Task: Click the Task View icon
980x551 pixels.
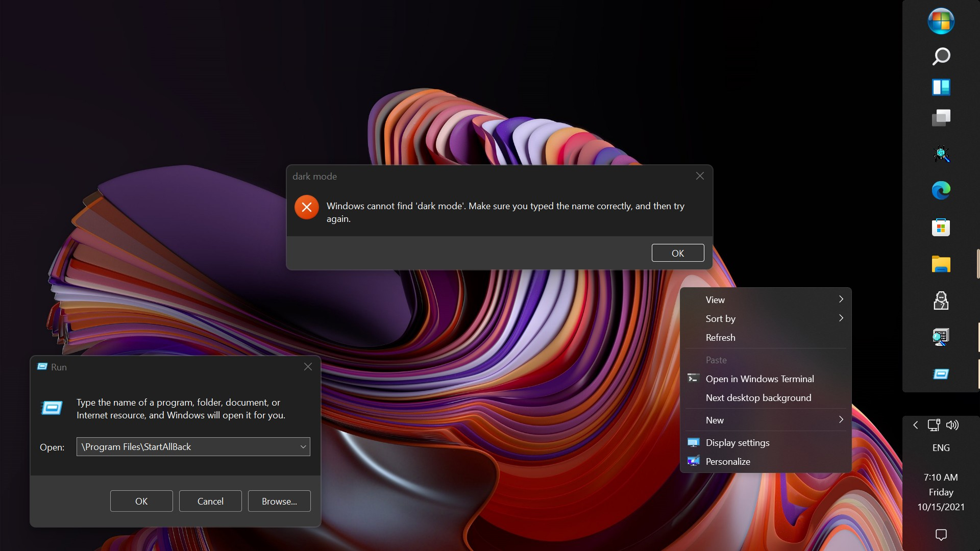Action: tap(941, 118)
